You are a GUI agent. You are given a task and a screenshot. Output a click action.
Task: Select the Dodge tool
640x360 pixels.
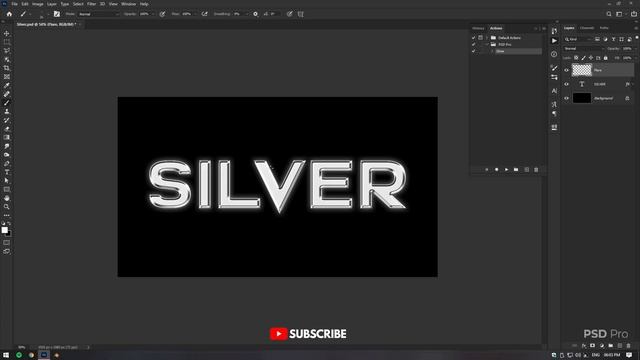coord(7,155)
